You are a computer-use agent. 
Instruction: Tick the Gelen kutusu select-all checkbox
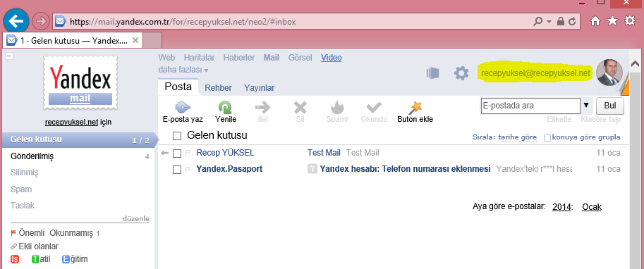click(177, 136)
